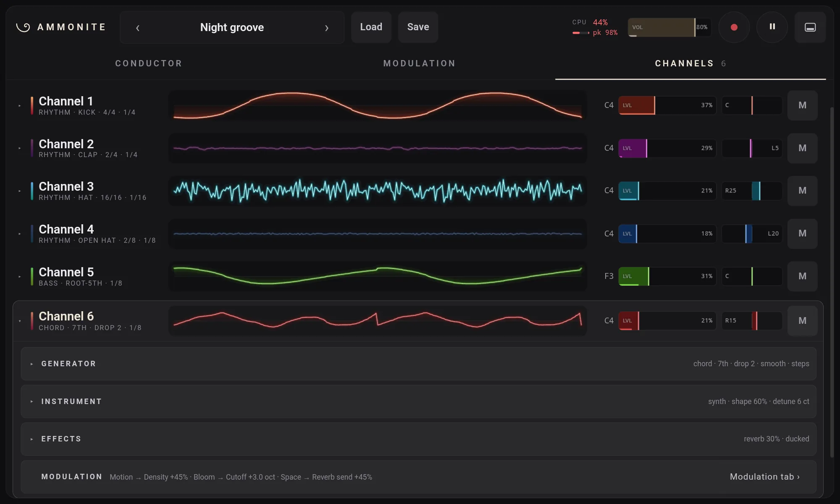Collapse Channel 6 disclosure triangle
840x504 pixels.
click(x=20, y=321)
